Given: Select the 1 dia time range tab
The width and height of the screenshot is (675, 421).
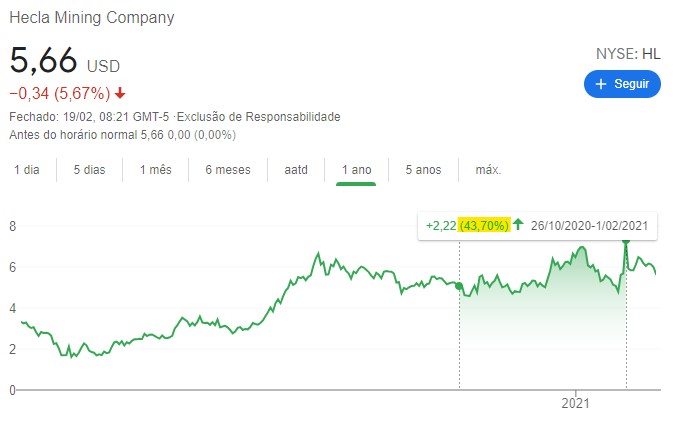Looking at the screenshot, I should (27, 170).
